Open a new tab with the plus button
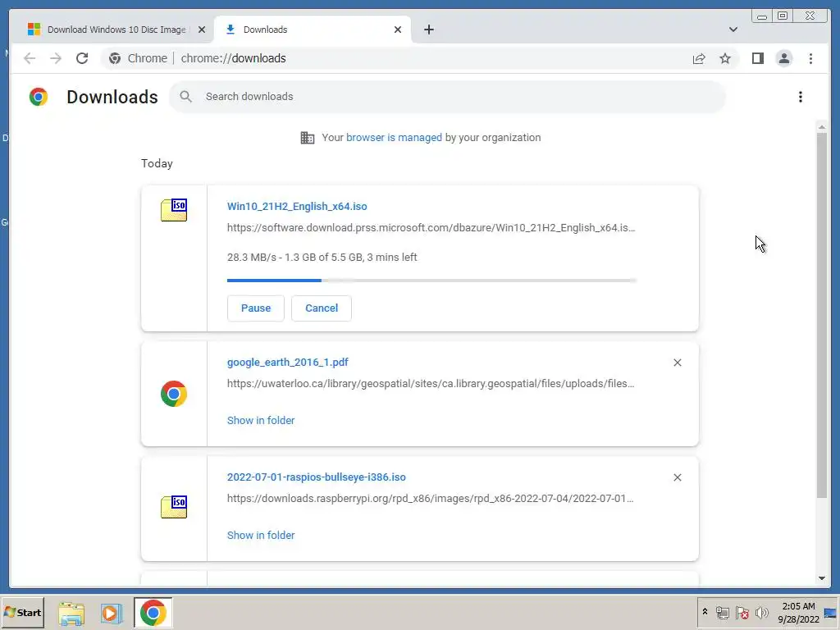Viewport: 840px width, 630px height. [428, 30]
